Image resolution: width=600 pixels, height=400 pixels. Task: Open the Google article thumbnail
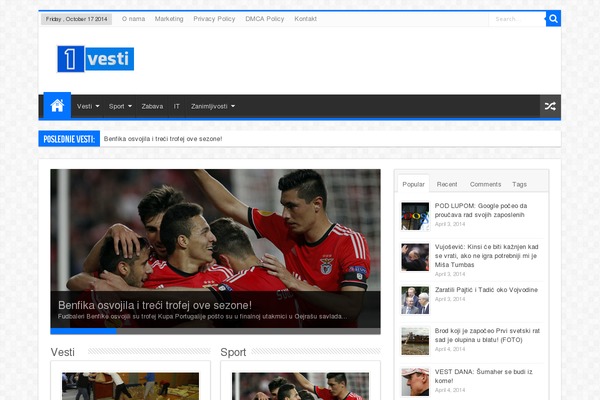(x=415, y=216)
